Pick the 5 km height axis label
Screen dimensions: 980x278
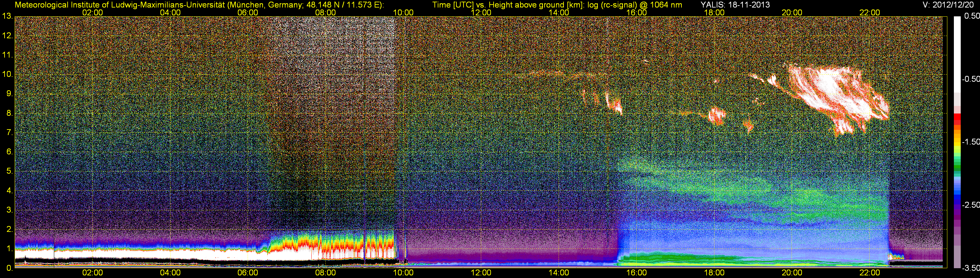tap(9, 171)
